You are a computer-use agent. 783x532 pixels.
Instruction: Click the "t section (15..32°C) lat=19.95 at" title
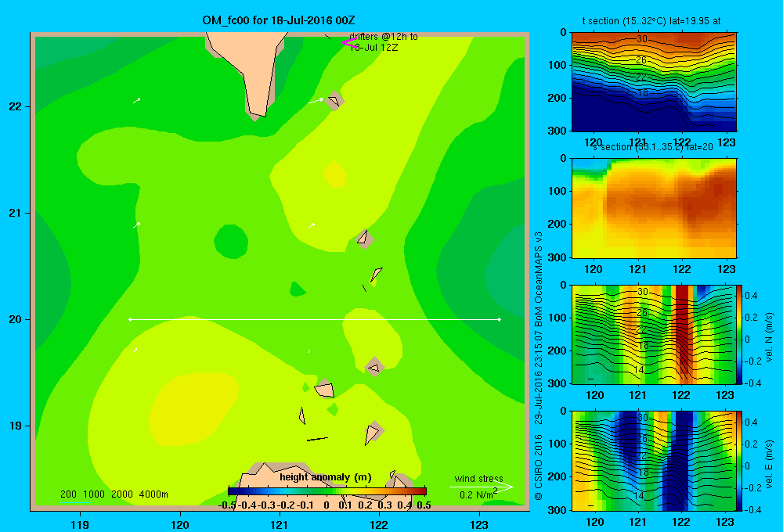coord(651,21)
